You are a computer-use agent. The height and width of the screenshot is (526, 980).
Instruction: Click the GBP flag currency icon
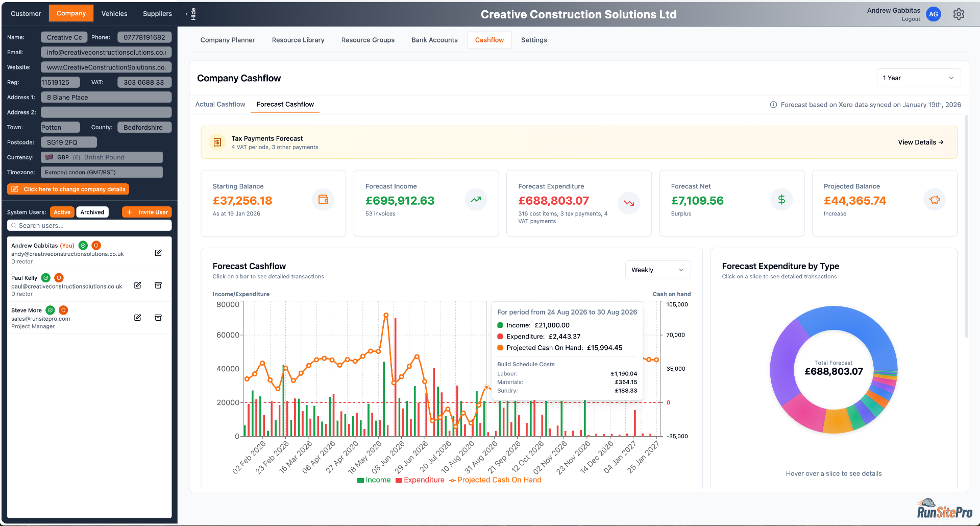[50, 157]
